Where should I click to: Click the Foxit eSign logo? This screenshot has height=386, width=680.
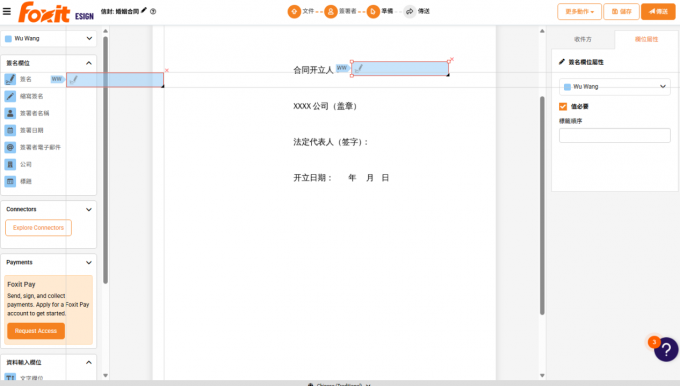pos(56,12)
